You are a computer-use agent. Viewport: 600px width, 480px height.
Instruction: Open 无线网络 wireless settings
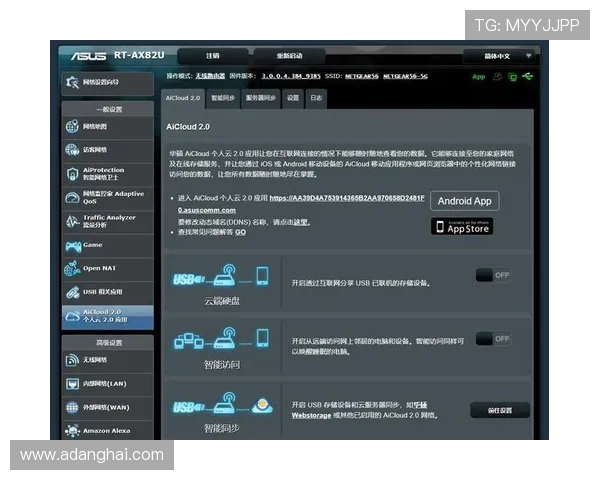pos(108,360)
